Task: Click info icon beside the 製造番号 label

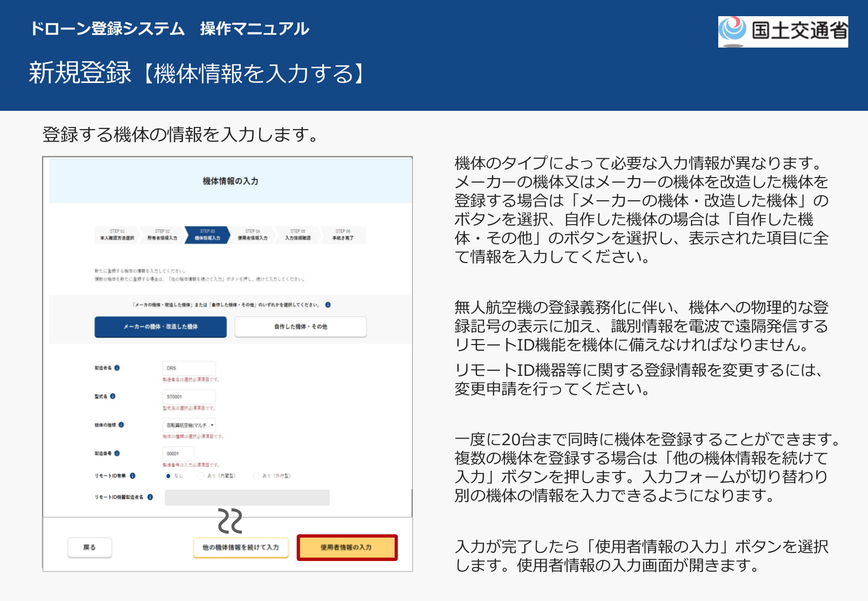Action: [x=117, y=453]
